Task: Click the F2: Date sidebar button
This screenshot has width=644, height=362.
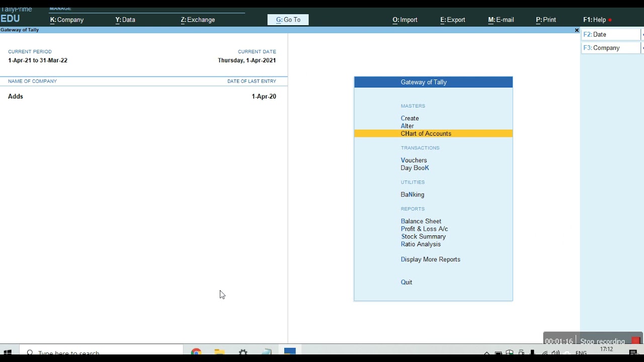Action: (x=611, y=35)
